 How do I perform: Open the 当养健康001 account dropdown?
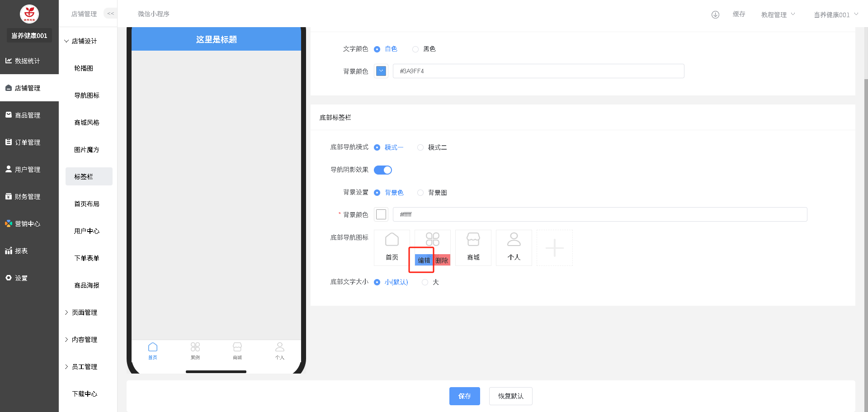tap(835, 14)
